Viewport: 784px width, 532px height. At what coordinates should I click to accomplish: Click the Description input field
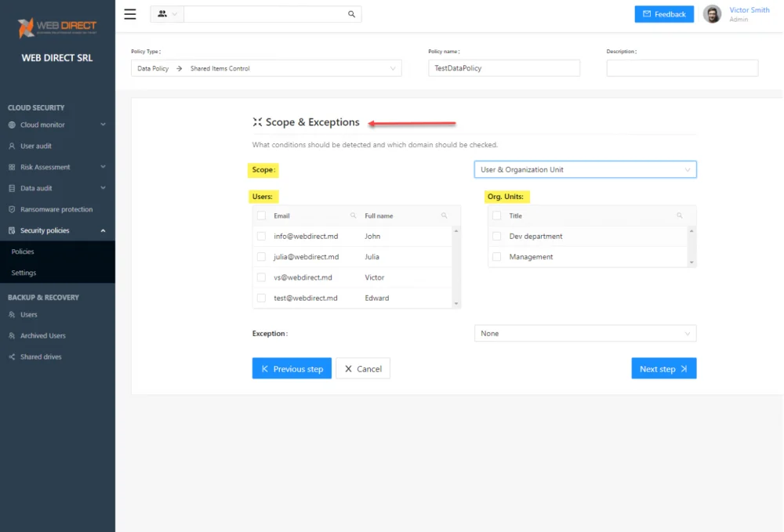pyautogui.click(x=682, y=68)
